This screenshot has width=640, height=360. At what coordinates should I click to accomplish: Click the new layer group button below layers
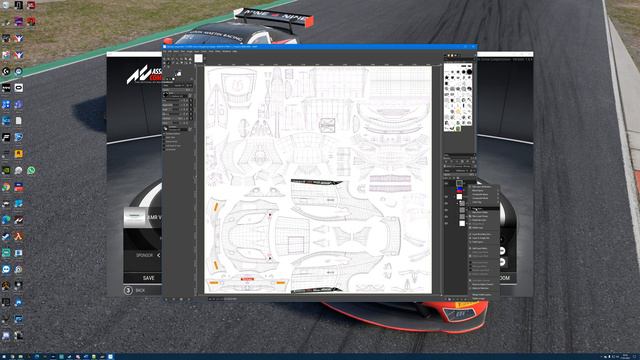(x=449, y=298)
